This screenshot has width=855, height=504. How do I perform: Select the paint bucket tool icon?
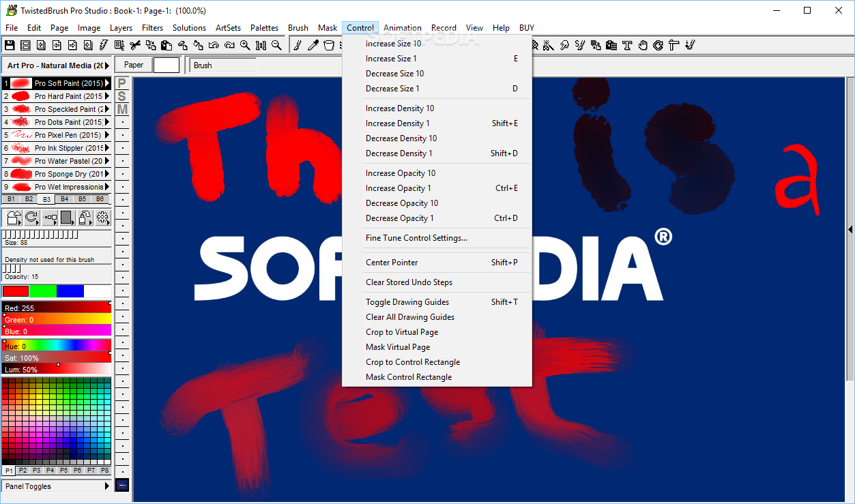(x=329, y=45)
